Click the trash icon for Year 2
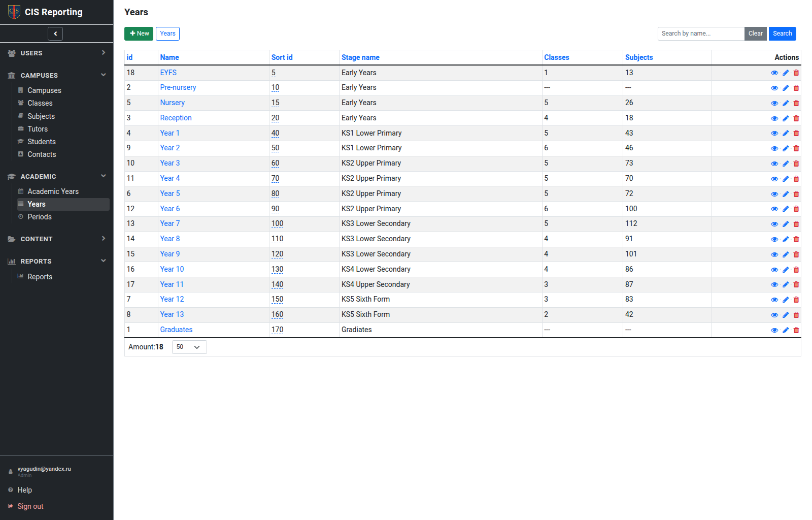The image size is (812, 520). tap(796, 148)
